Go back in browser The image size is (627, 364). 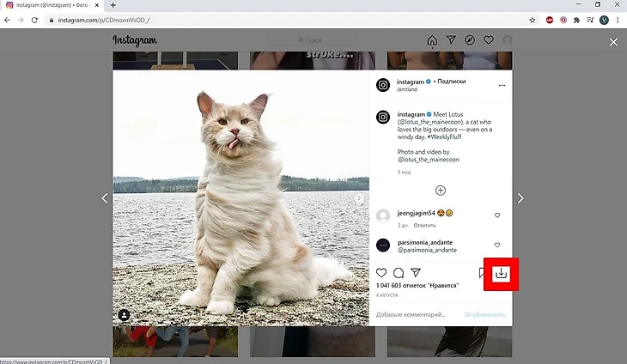[7, 20]
